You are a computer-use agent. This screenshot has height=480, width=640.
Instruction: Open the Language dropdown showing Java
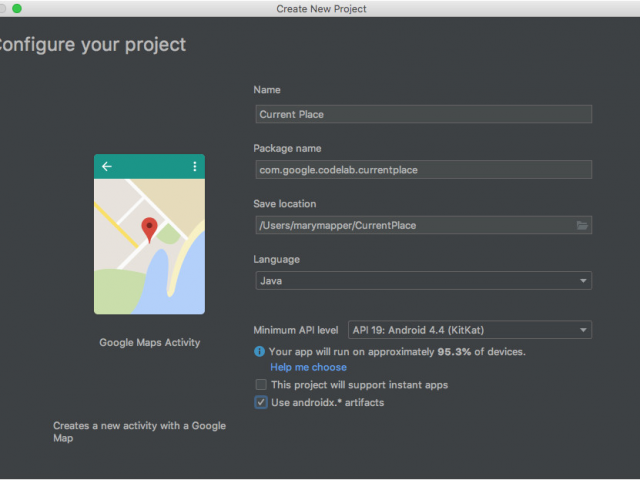424,281
